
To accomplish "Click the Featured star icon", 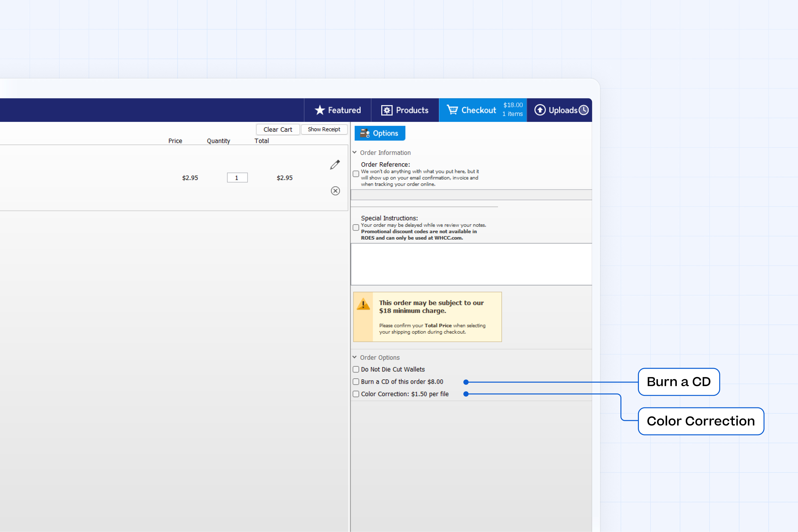I will (320, 110).
